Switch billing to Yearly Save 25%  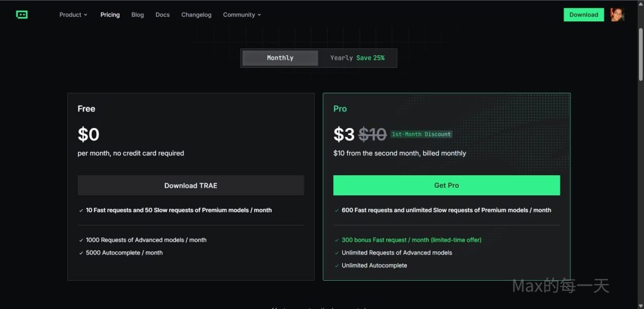coord(357,58)
